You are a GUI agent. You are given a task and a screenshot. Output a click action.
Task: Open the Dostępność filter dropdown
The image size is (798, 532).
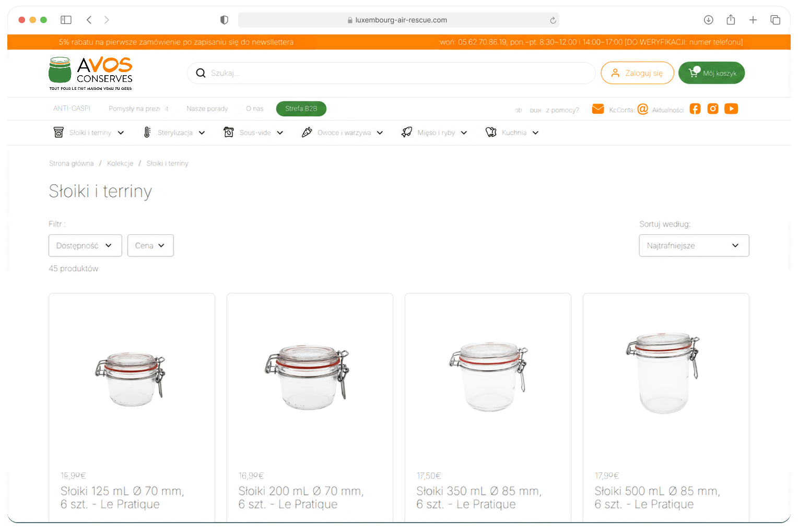[x=85, y=245]
